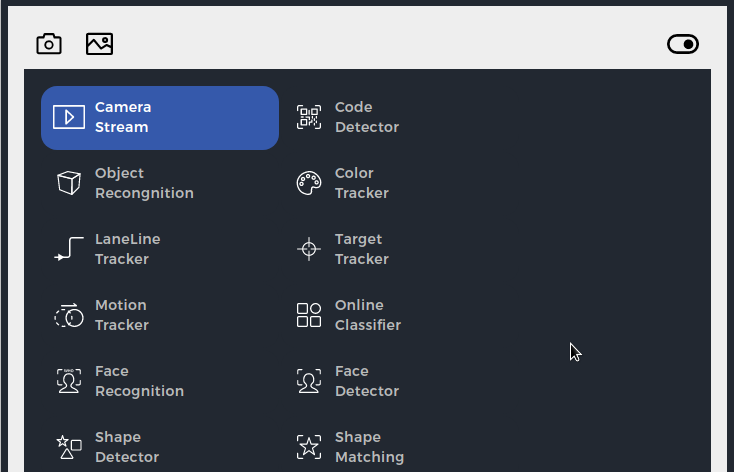
Task: Click the Shape Matching star icon
Action: [309, 447]
